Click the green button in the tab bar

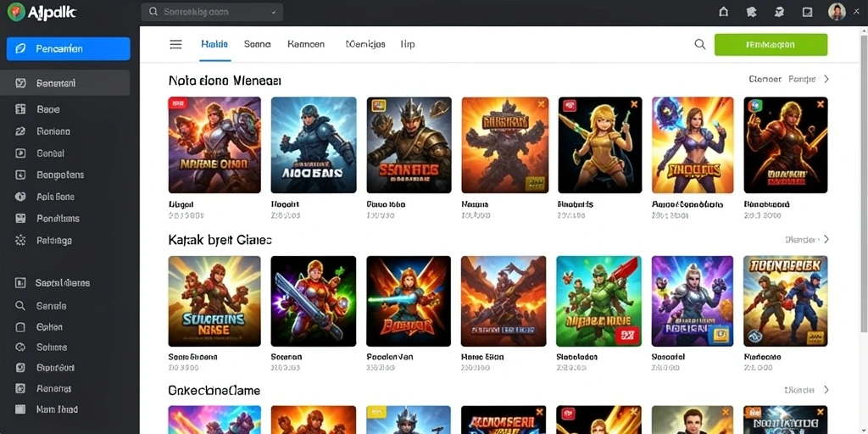[x=771, y=45]
